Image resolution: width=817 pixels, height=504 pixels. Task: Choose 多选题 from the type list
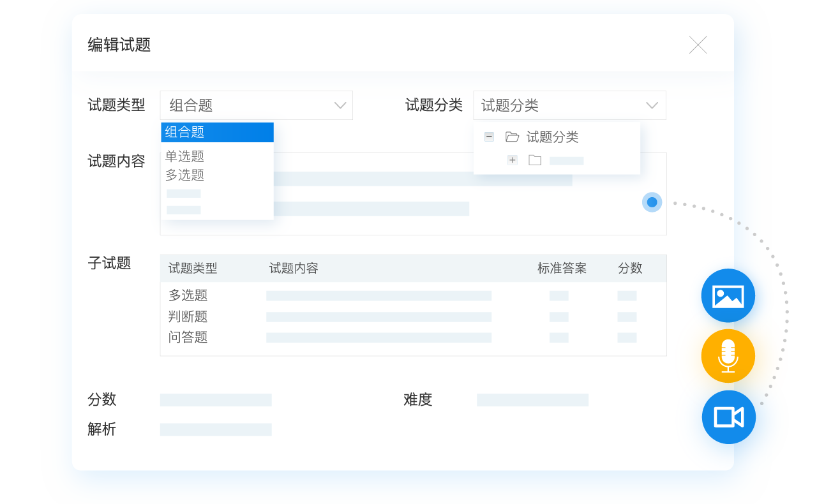[x=185, y=175]
